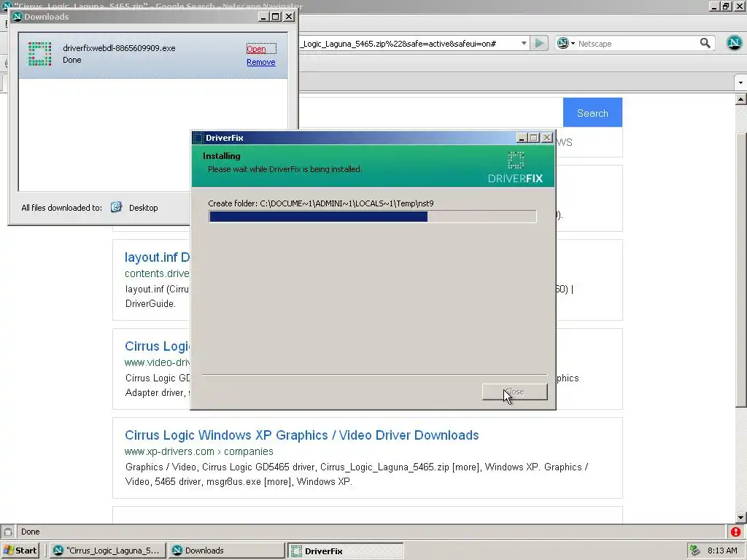Open the Cirrus Logic video-drivers result link
The height and width of the screenshot is (560, 747).
coord(158,346)
